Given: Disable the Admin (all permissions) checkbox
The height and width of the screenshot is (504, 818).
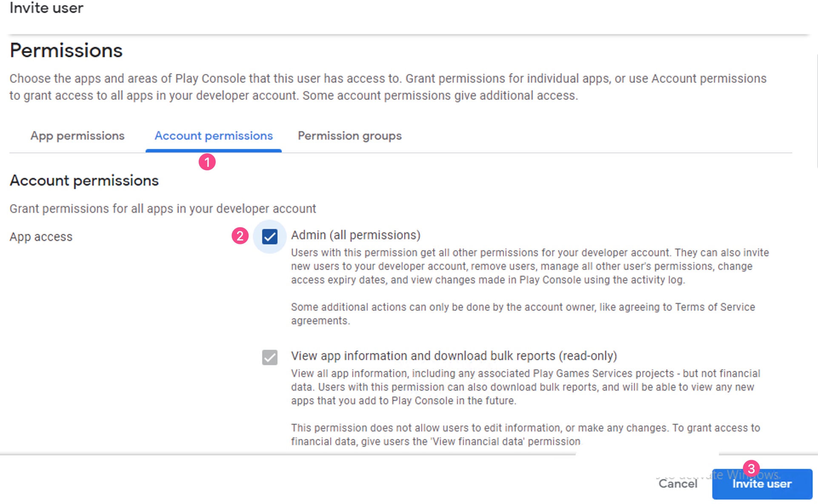Looking at the screenshot, I should click(x=269, y=236).
